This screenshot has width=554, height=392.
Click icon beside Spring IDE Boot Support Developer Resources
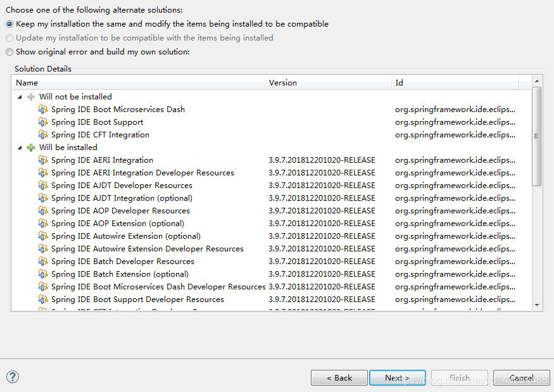click(43, 300)
